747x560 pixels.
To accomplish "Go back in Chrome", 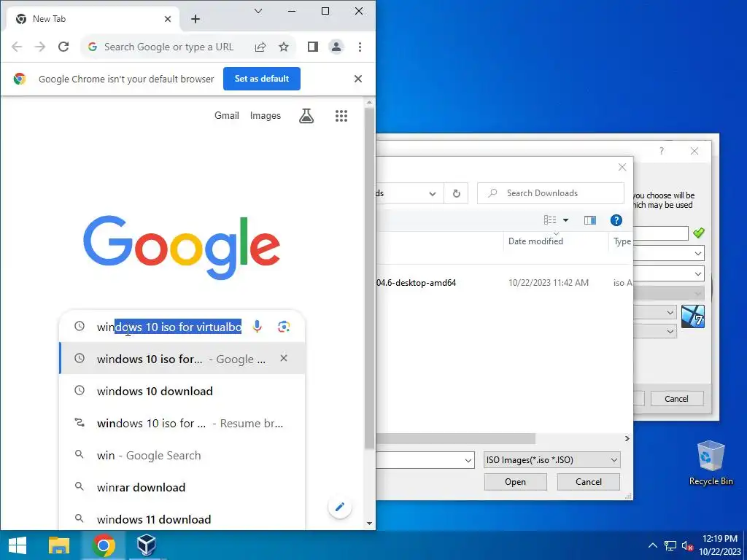I will (17, 47).
